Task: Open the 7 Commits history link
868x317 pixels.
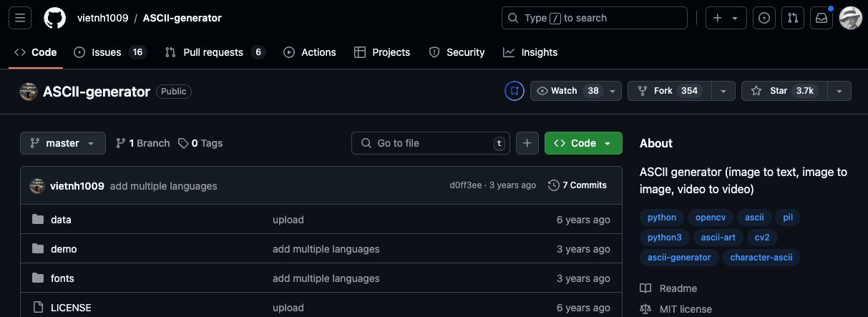Action: [577, 185]
